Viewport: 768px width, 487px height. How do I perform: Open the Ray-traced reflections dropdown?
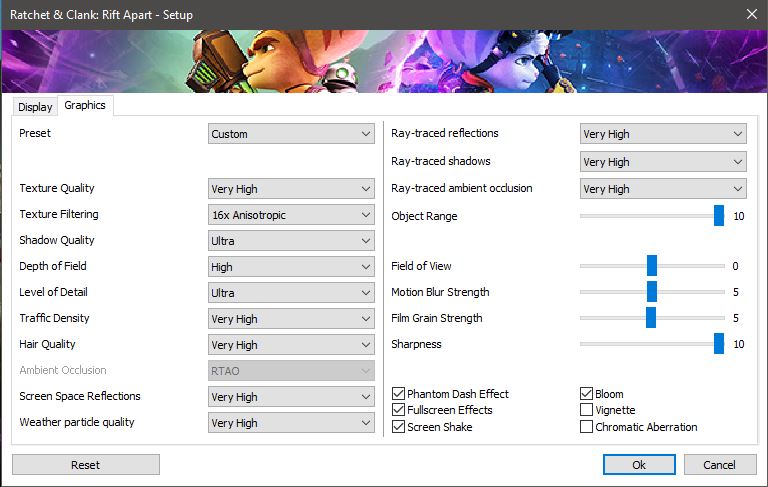click(663, 134)
